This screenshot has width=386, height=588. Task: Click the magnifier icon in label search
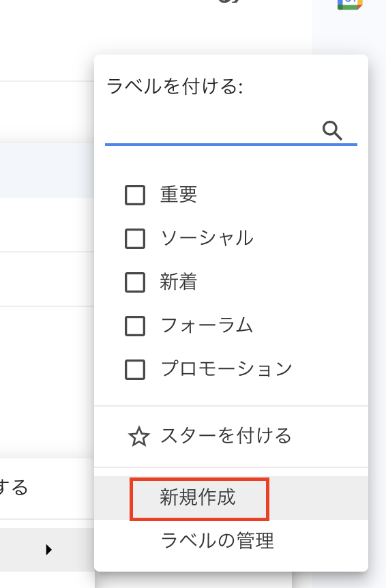pos(332,131)
